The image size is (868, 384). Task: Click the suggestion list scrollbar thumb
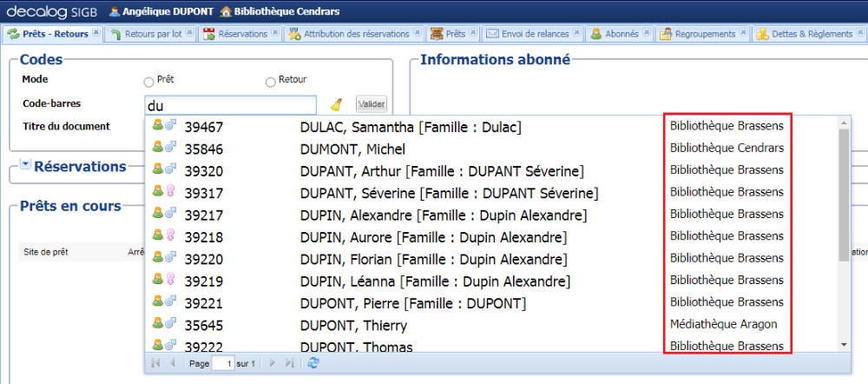[844, 195]
